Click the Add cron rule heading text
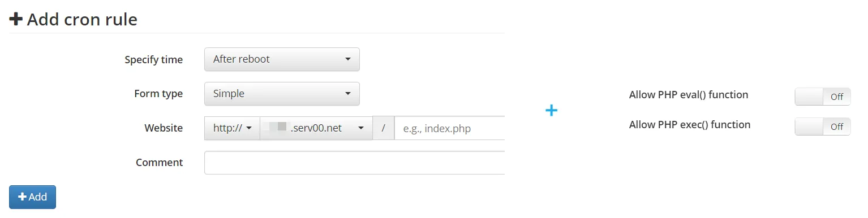 [x=82, y=20]
